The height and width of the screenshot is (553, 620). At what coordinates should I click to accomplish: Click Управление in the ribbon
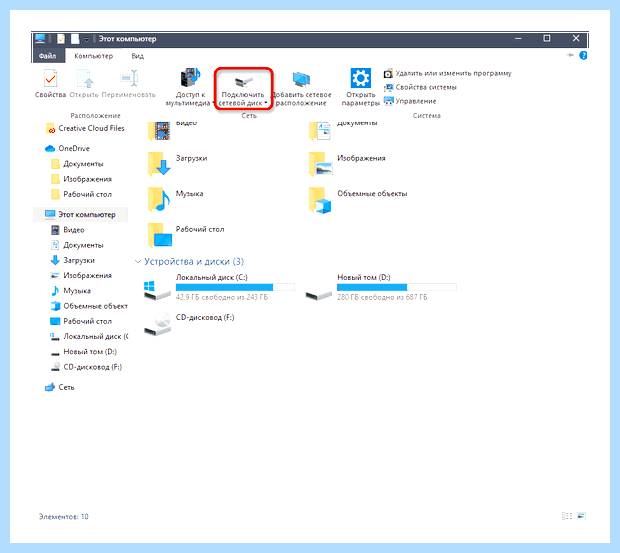410,101
